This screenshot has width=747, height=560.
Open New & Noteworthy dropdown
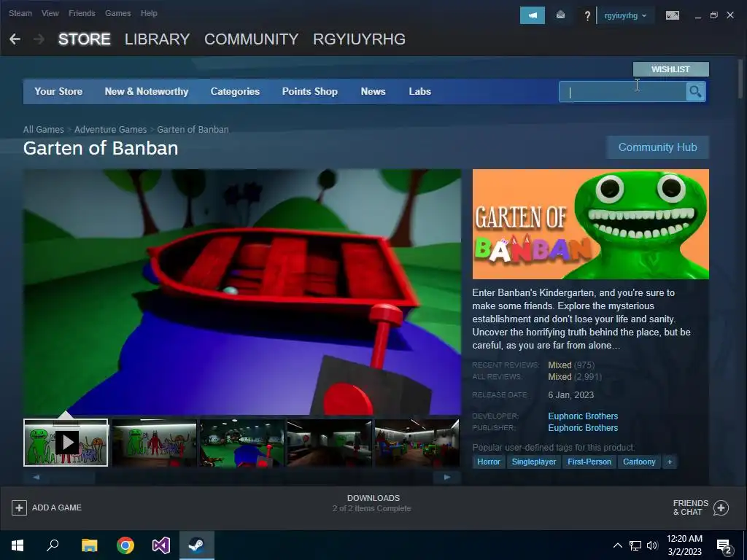point(146,91)
